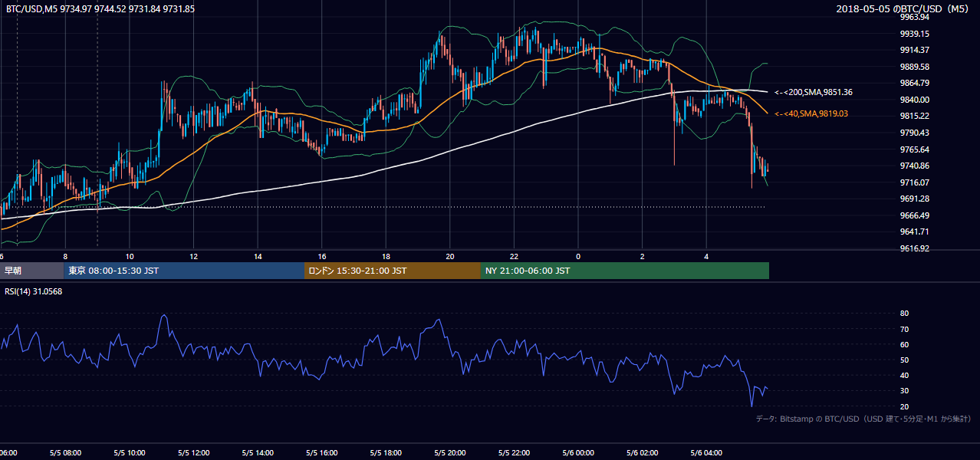Click the 5/5 18:00 date label
Image resolution: width=980 pixels, height=460 pixels.
(x=386, y=453)
